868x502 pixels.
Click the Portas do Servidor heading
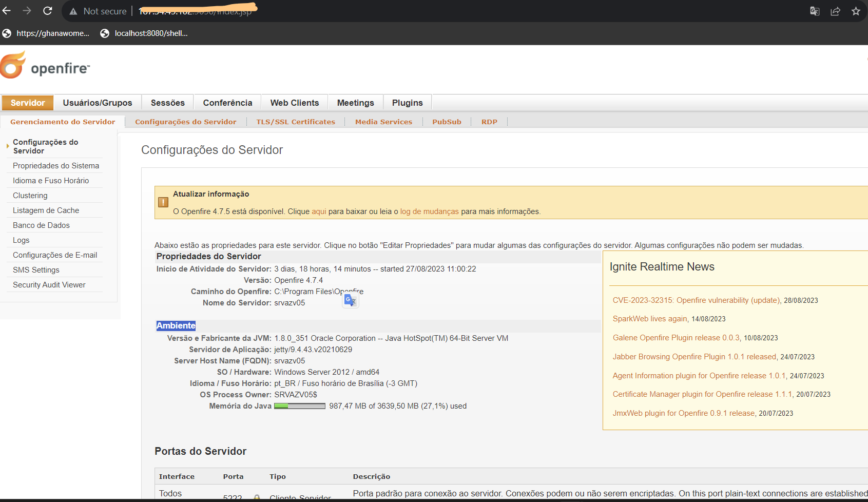201,451
